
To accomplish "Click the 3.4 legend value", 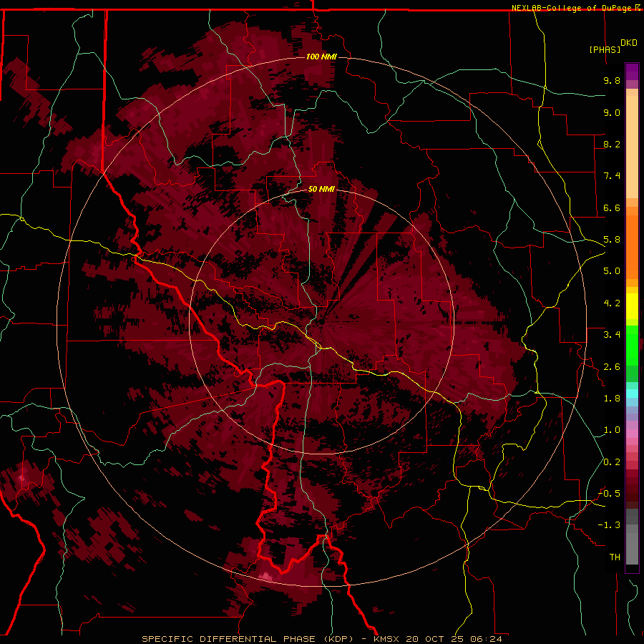I will 612,335.
